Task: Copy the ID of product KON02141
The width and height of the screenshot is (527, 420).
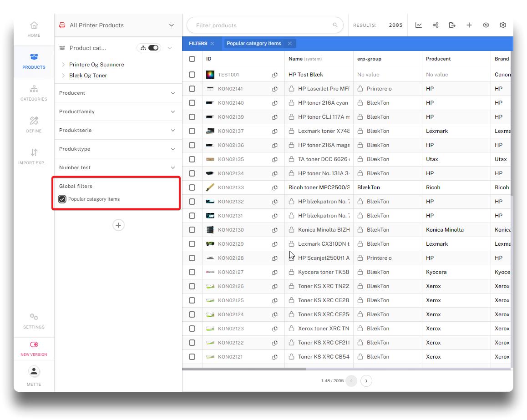Action: (x=275, y=89)
